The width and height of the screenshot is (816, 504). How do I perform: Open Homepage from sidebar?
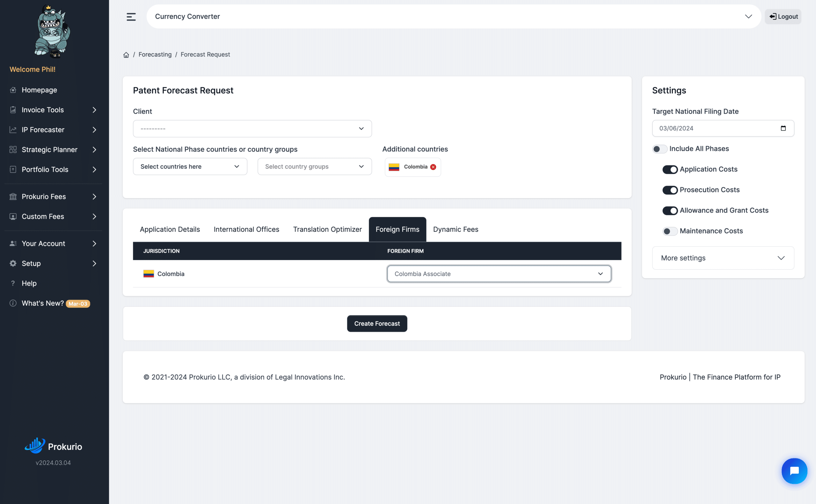point(39,90)
